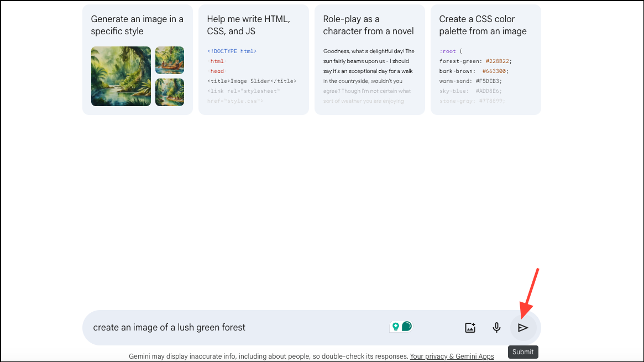This screenshot has height=362, width=644.
Task: Click the lower small jungle thumbnail
Action: pyautogui.click(x=170, y=92)
